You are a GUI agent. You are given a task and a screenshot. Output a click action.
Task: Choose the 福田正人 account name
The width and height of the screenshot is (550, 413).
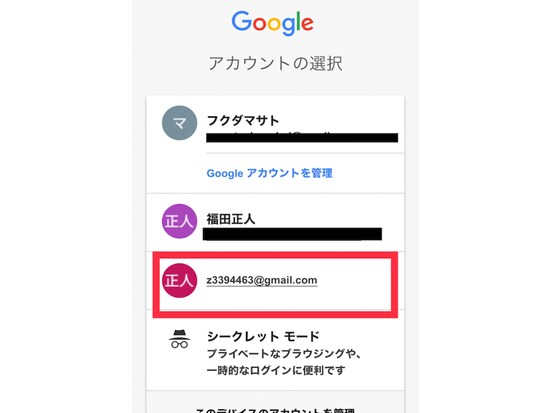pyautogui.click(x=231, y=219)
